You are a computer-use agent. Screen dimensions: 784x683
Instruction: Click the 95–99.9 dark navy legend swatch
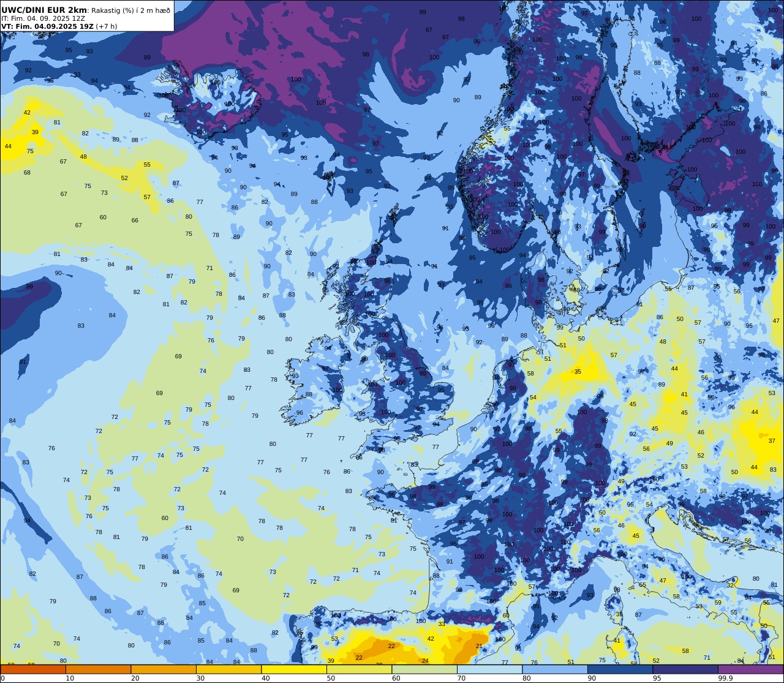coord(685,669)
